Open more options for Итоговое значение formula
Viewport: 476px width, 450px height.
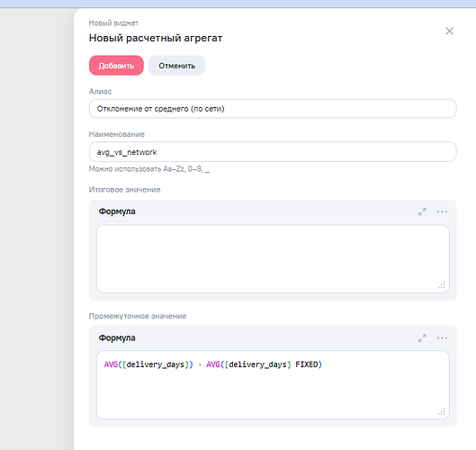coord(442,211)
